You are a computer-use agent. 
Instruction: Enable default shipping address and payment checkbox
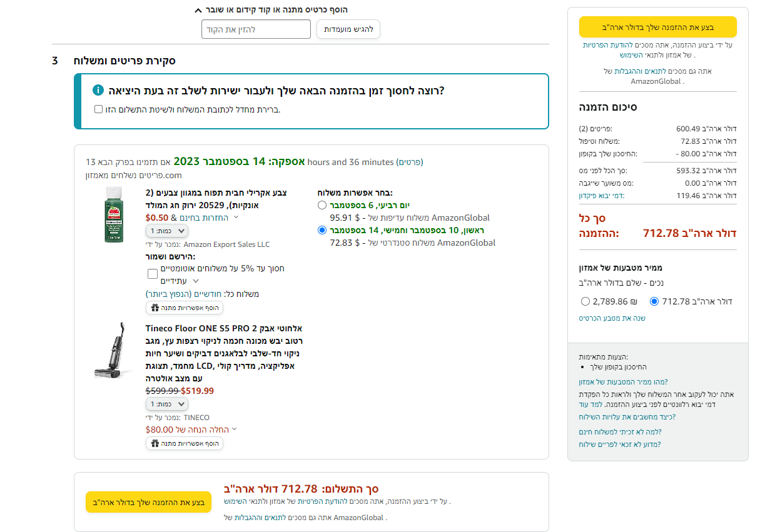click(99, 109)
